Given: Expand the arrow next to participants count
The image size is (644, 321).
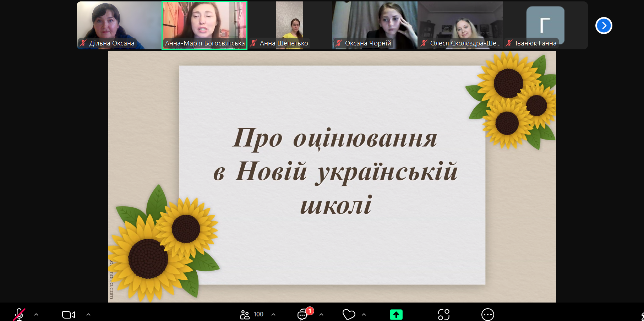Looking at the screenshot, I should coord(273,315).
